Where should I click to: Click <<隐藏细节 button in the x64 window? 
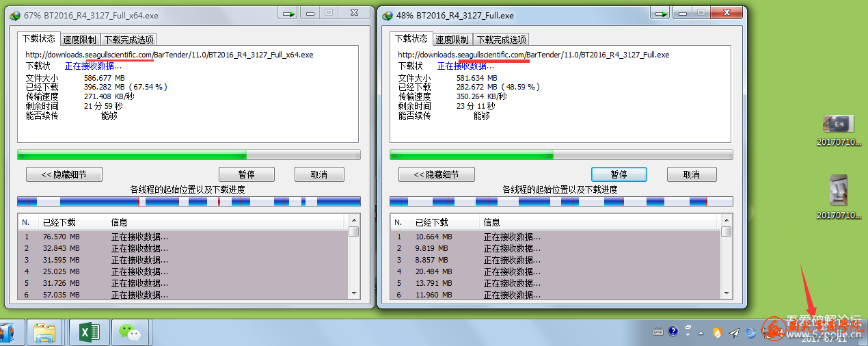click(64, 174)
